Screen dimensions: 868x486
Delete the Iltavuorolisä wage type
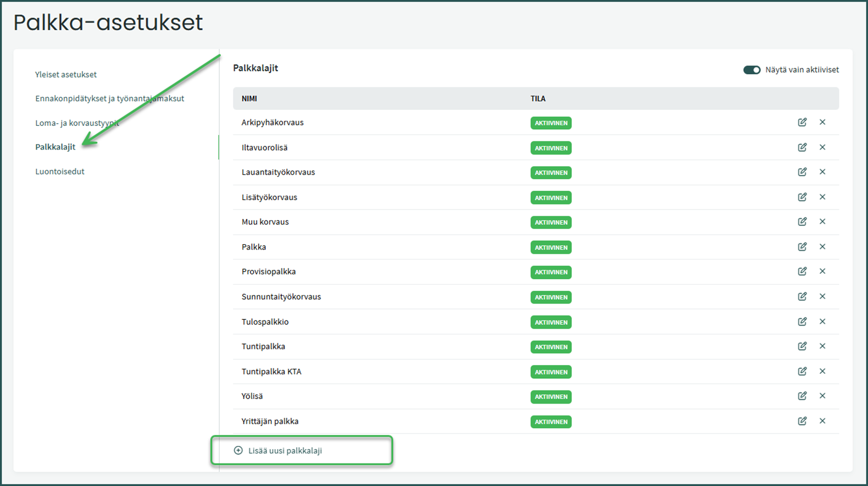pyautogui.click(x=822, y=147)
